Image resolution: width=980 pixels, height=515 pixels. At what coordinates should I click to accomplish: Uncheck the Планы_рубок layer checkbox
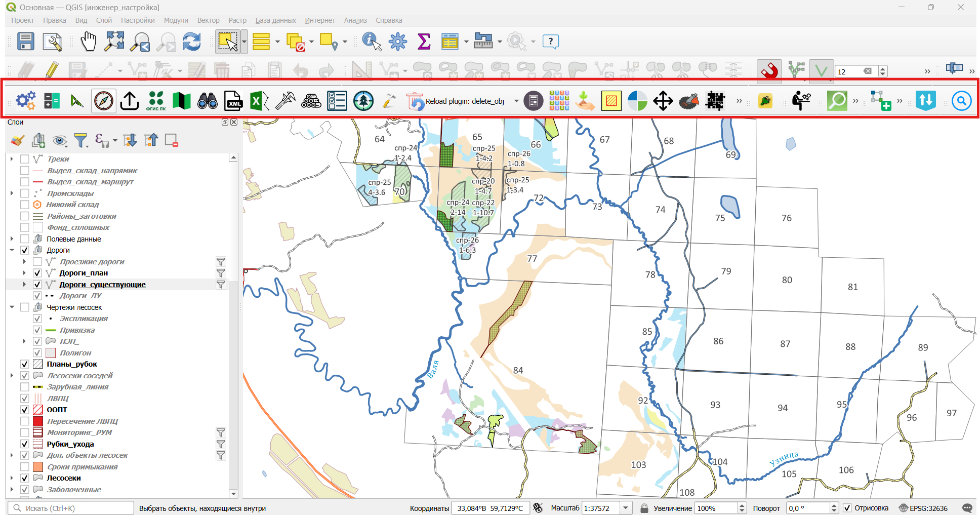[x=24, y=364]
